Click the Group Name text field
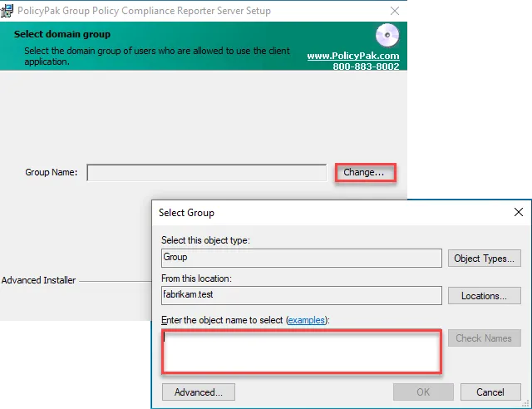Image resolution: width=532 pixels, height=409 pixels. [207, 173]
